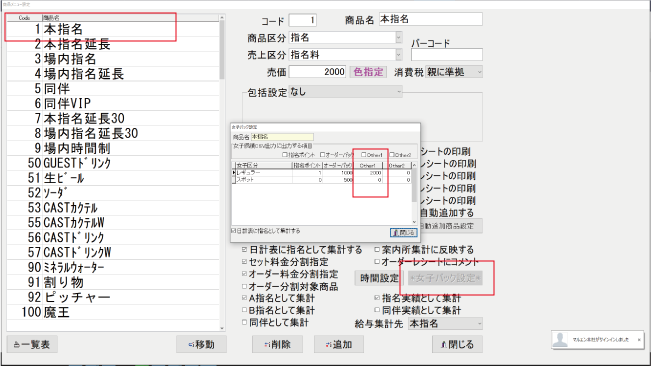The image size is (651, 366).
Task: Select product row 91 割り物
Action: [x=113, y=282]
